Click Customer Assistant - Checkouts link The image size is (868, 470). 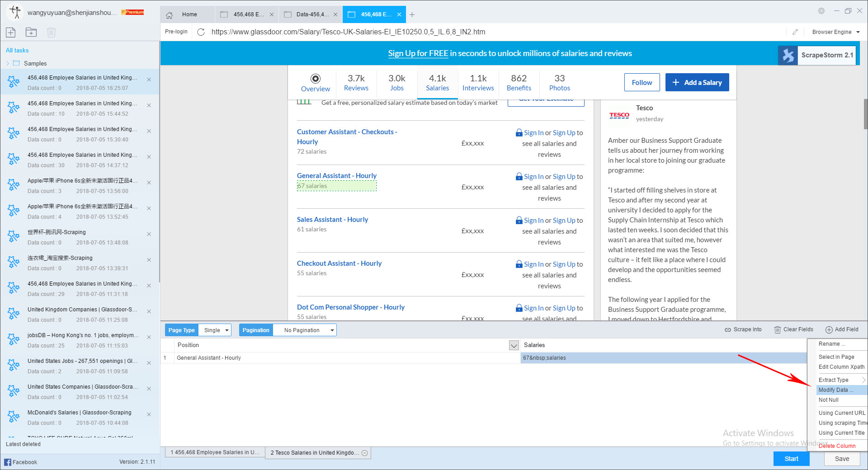[x=347, y=136]
